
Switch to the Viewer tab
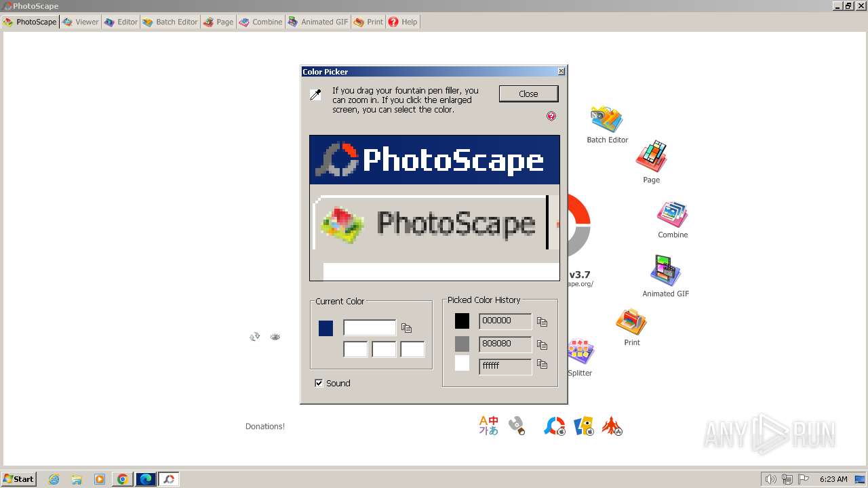tap(81, 22)
